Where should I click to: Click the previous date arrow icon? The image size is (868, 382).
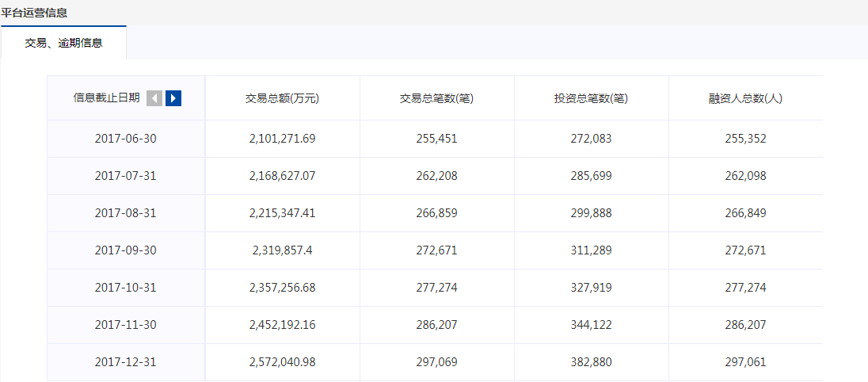click(154, 98)
